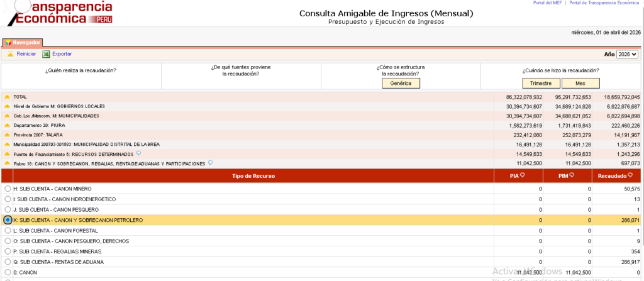Select the REGALIAS MINERAS radio button
Viewport: 644px width, 281px height.
8,251
